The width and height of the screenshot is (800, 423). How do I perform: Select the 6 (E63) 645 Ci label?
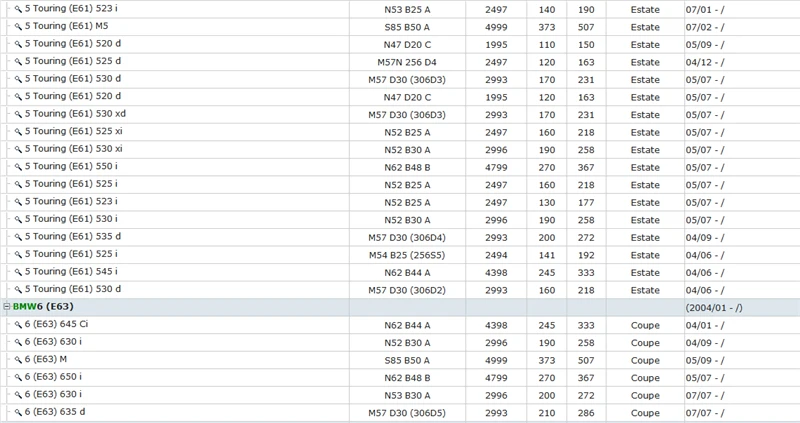click(x=56, y=324)
